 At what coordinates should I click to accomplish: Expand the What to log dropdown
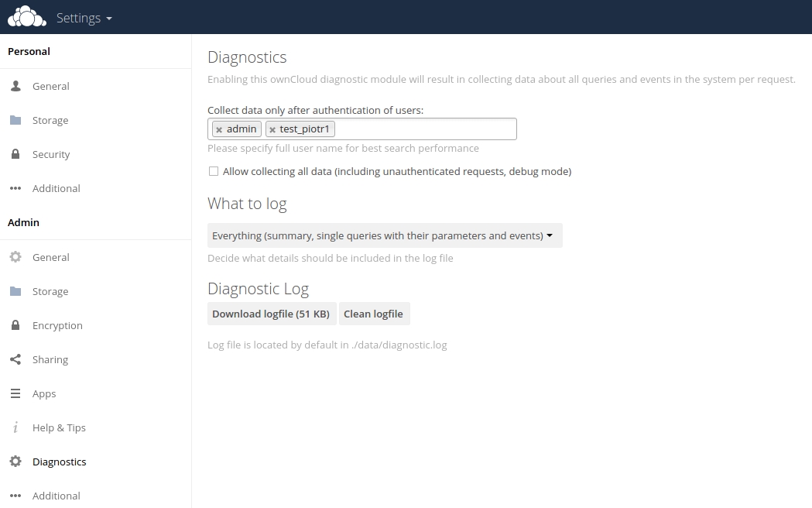(x=385, y=235)
